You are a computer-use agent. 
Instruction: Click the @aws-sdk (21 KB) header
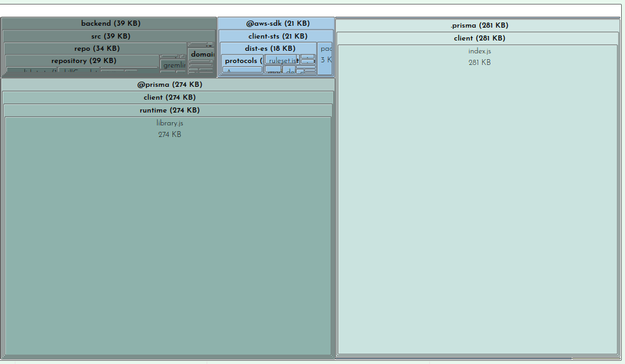(x=277, y=24)
